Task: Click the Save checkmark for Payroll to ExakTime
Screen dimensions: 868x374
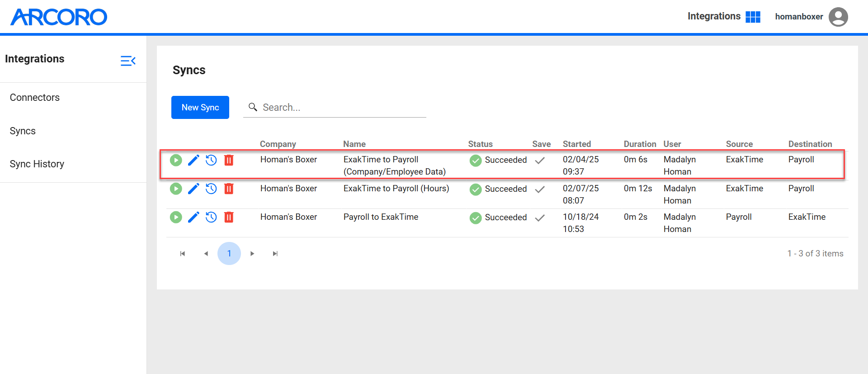Action: coord(540,218)
